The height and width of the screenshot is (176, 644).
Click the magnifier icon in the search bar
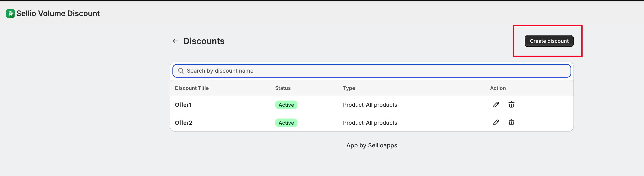pos(181,71)
